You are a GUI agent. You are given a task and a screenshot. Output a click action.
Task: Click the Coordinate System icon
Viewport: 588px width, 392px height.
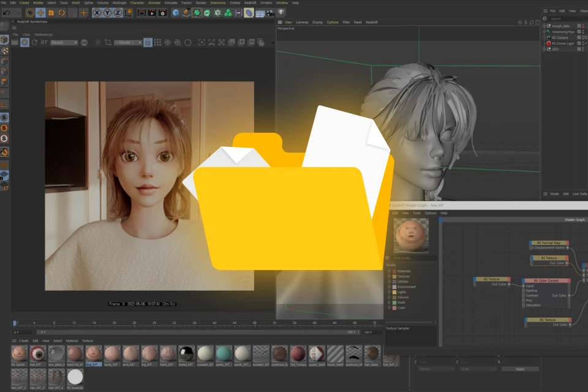(x=129, y=13)
